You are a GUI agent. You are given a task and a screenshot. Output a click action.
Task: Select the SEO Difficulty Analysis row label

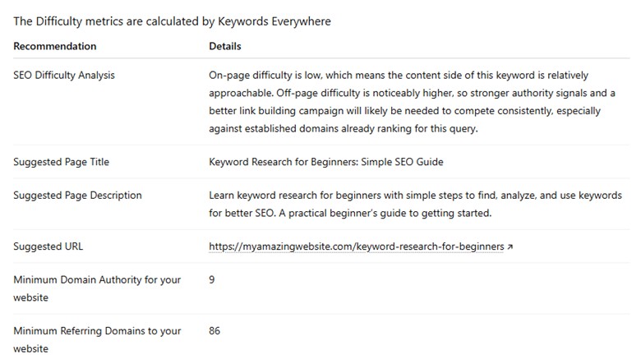pyautogui.click(x=64, y=75)
